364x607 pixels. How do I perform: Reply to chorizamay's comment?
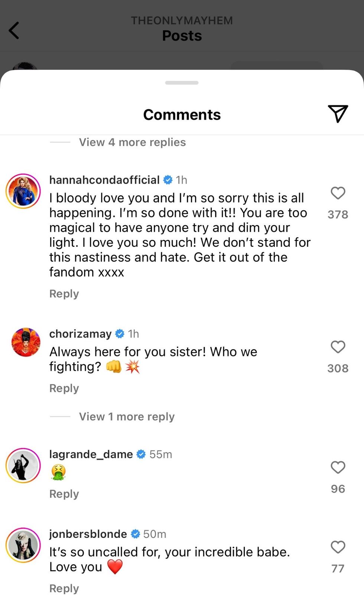click(64, 388)
